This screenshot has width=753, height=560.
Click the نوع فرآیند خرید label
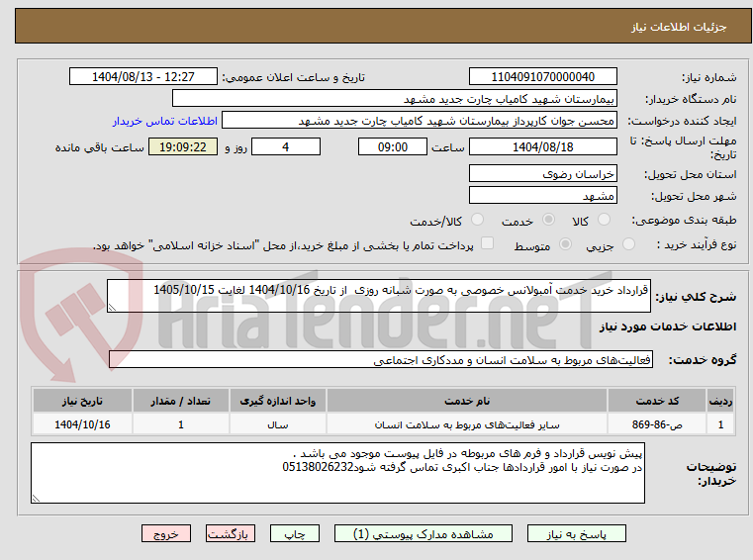pyautogui.click(x=697, y=245)
